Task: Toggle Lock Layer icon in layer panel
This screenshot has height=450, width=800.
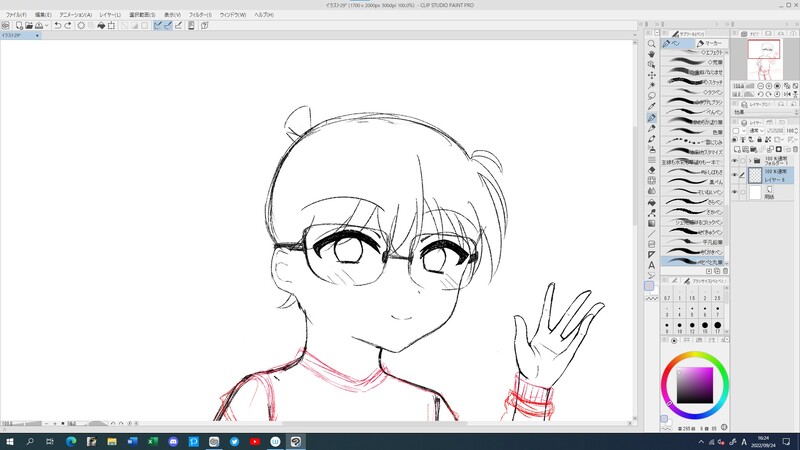Action: point(760,139)
